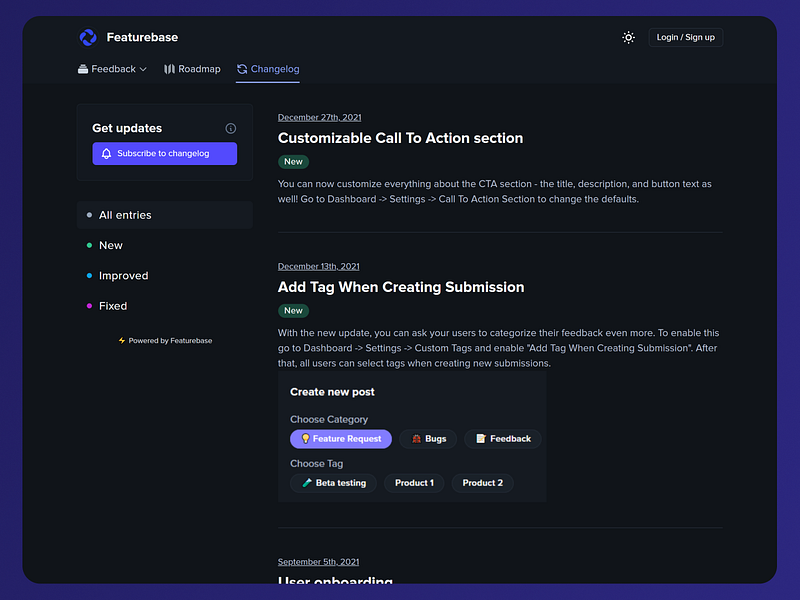Click the Login / Sign up button
This screenshot has height=600, width=800.
coord(686,37)
